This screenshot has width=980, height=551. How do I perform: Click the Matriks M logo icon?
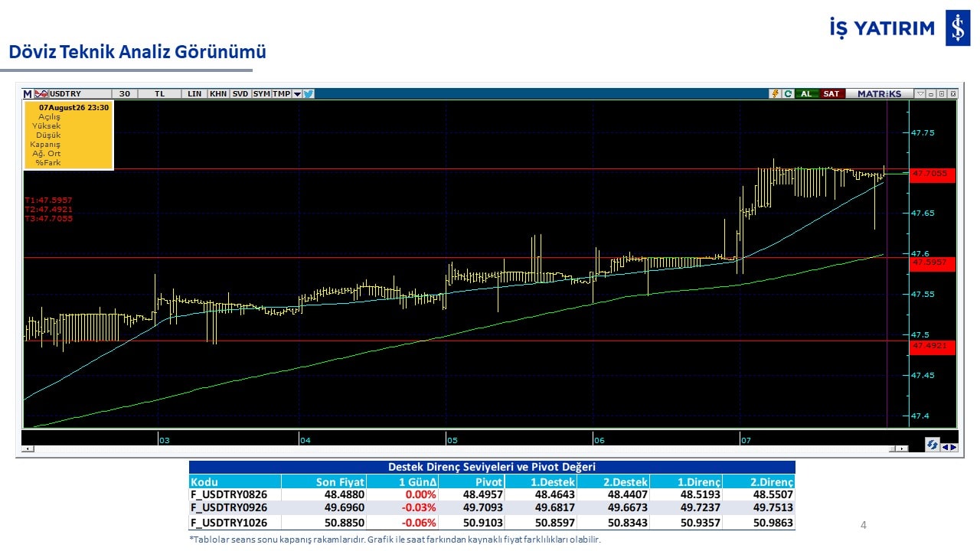click(x=28, y=94)
